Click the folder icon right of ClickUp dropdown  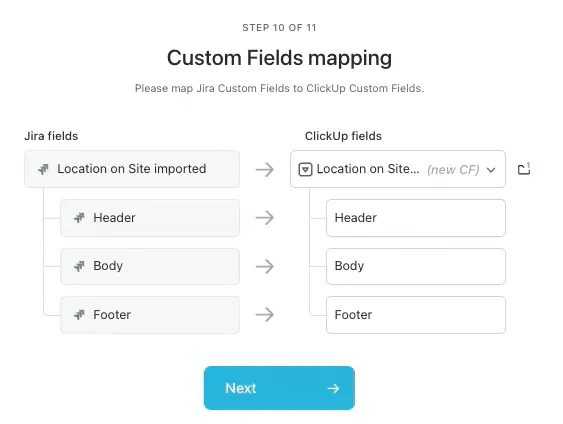coord(524,169)
